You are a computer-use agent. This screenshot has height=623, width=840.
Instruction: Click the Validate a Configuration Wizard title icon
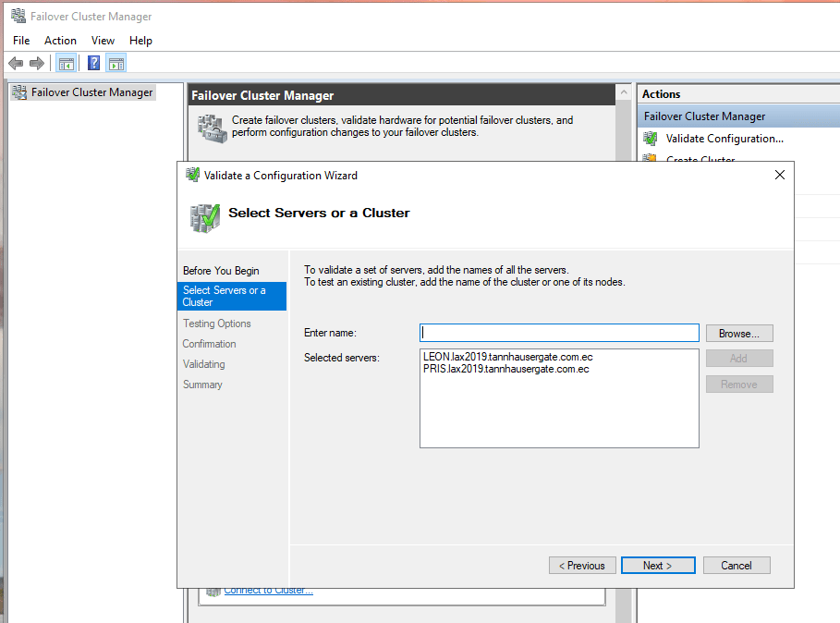click(192, 175)
